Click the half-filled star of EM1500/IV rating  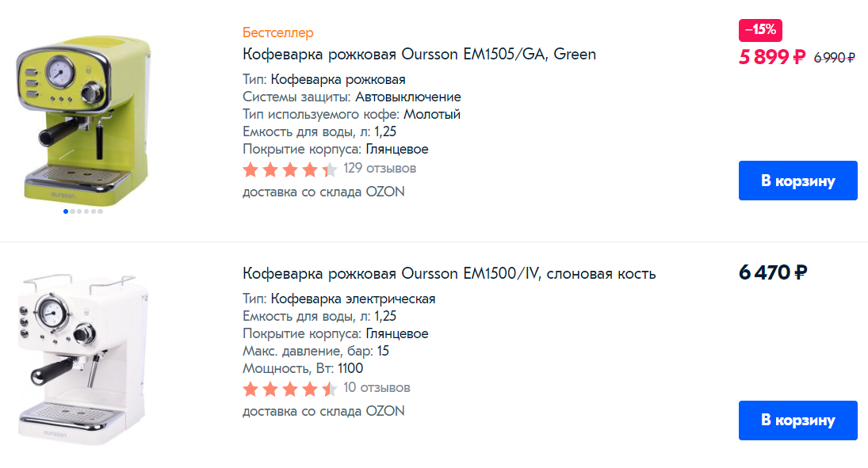330,389
